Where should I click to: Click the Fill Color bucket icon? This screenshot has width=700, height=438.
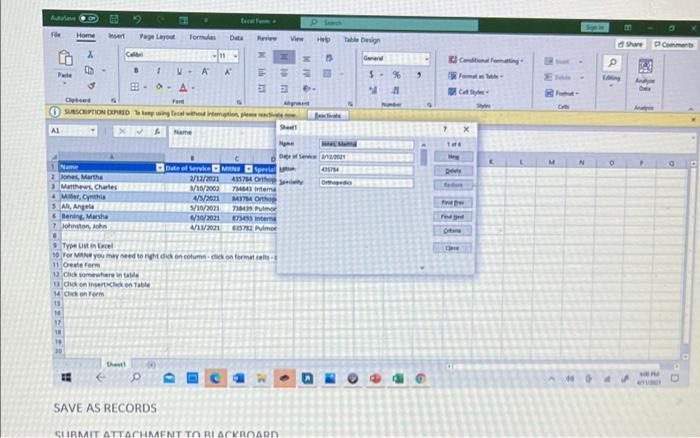tap(159, 87)
